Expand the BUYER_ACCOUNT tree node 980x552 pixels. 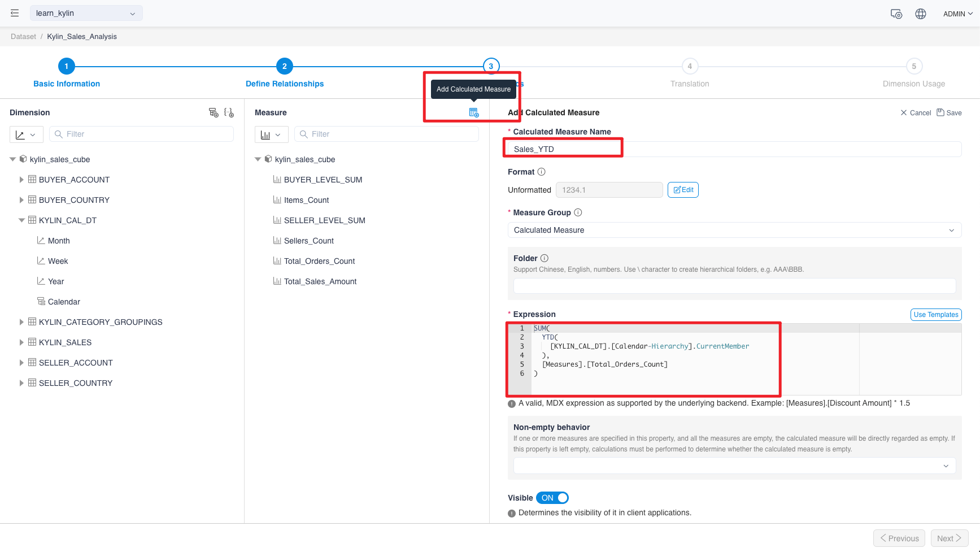coord(21,180)
